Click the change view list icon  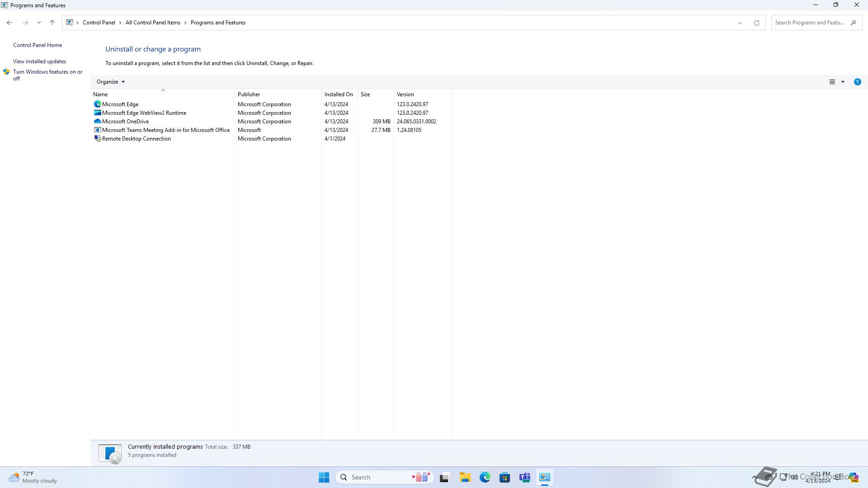pos(832,82)
